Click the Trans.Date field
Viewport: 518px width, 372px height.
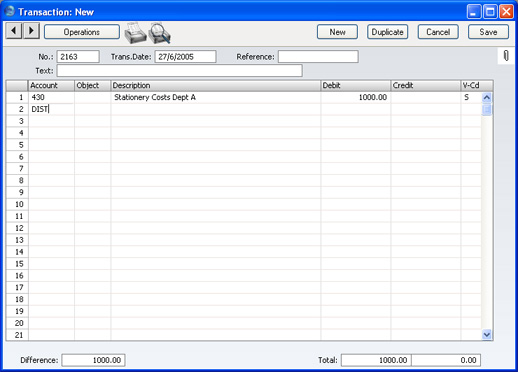coord(185,57)
